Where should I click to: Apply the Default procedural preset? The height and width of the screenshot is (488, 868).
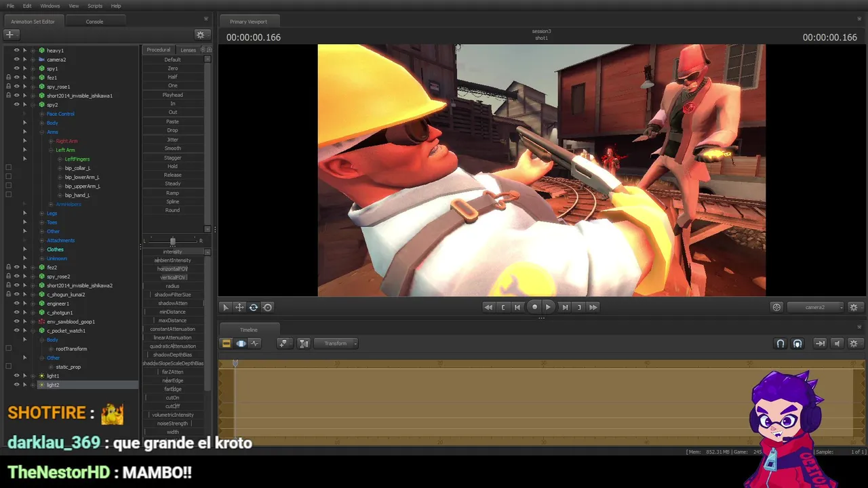point(173,60)
